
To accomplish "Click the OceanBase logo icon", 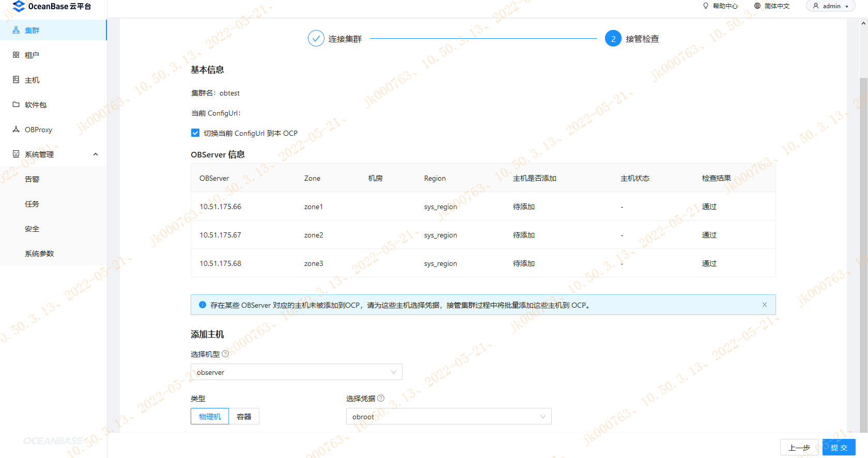I will pos(19,6).
